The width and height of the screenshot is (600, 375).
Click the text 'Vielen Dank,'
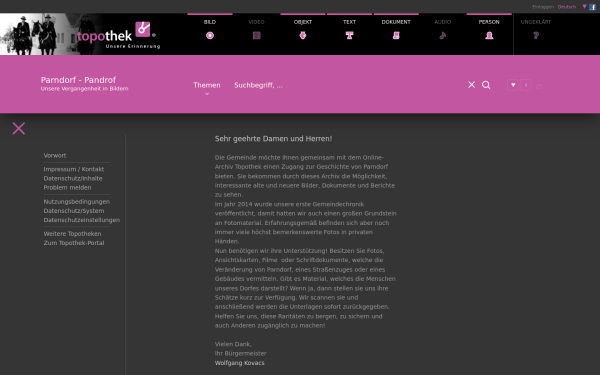click(233, 344)
